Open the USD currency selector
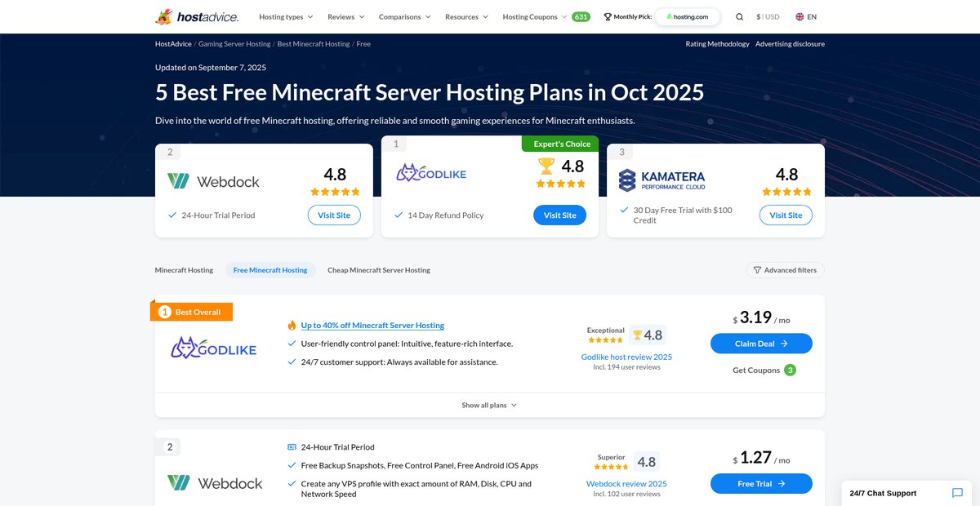Viewport: 980px width, 506px height. tap(768, 16)
